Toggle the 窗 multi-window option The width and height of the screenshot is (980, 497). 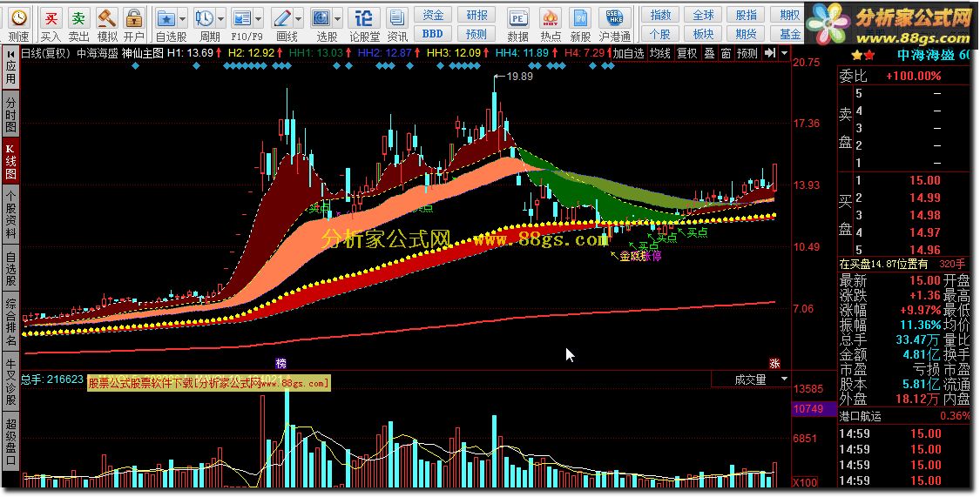(x=726, y=53)
